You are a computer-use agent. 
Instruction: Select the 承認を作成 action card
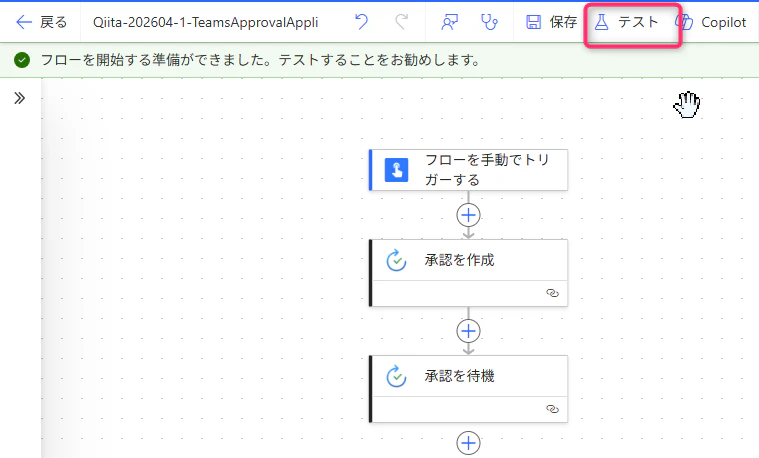tap(468, 273)
